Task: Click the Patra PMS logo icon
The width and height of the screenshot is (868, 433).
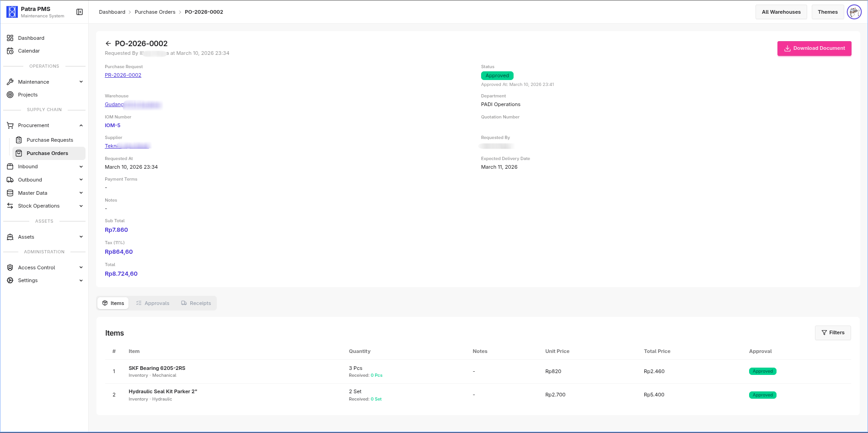Action: point(12,12)
